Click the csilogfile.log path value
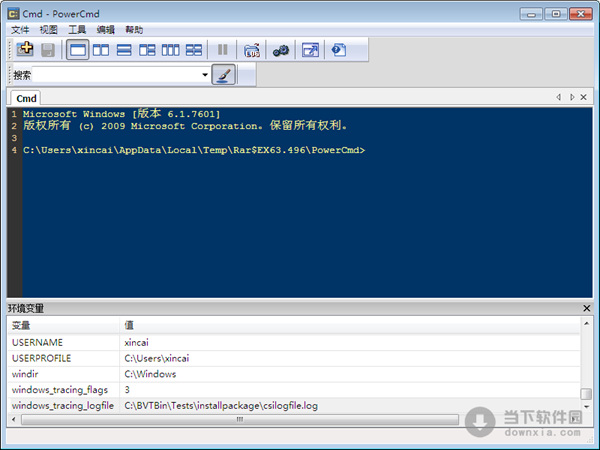Screen dimensions: 600x450 click(x=221, y=405)
